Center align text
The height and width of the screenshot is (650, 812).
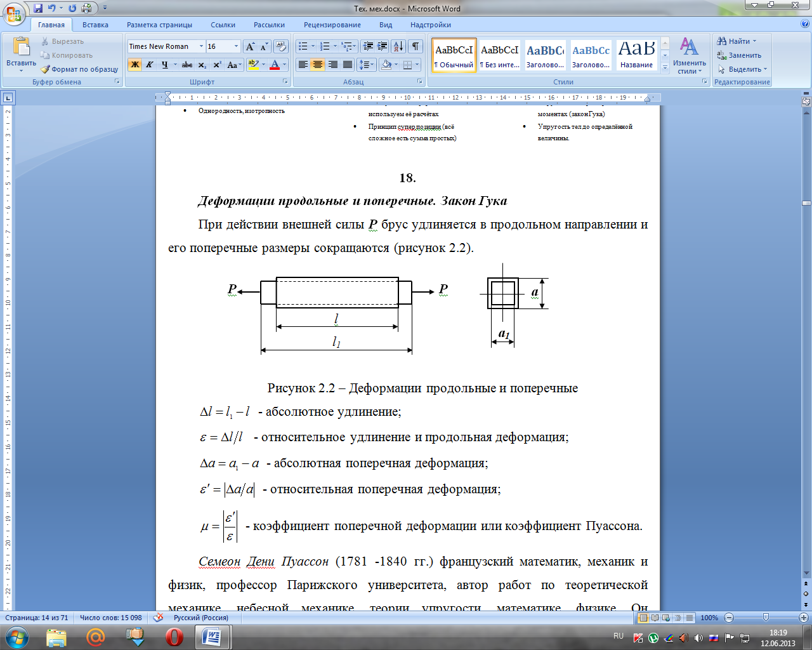coord(318,65)
